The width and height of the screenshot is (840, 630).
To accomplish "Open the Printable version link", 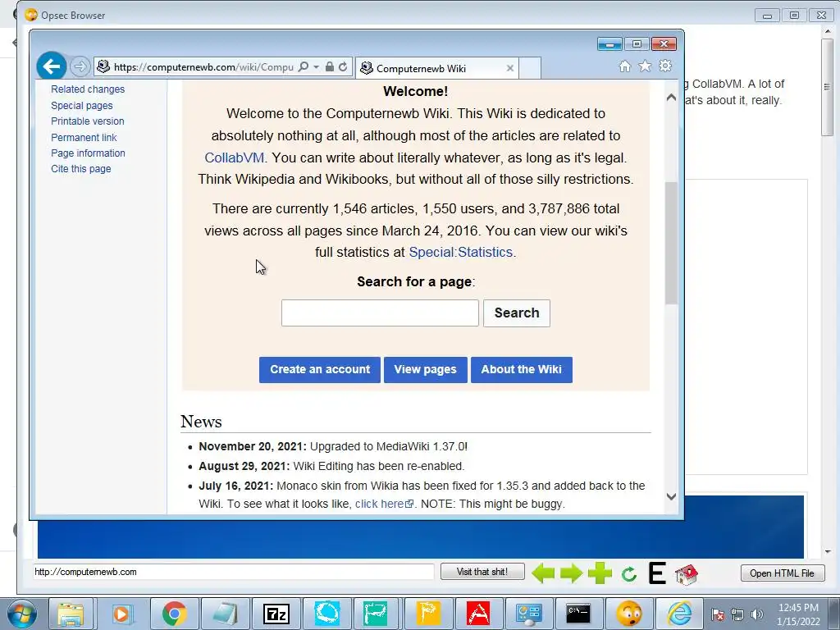I will pos(88,121).
